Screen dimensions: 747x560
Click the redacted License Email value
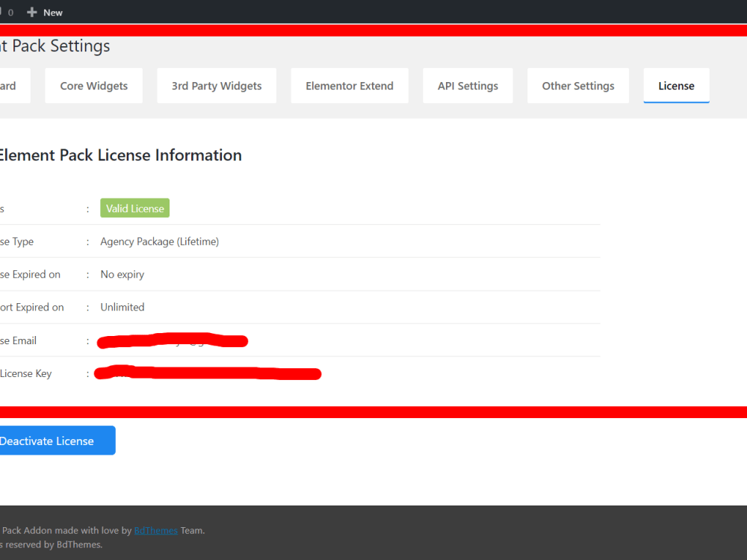point(172,341)
